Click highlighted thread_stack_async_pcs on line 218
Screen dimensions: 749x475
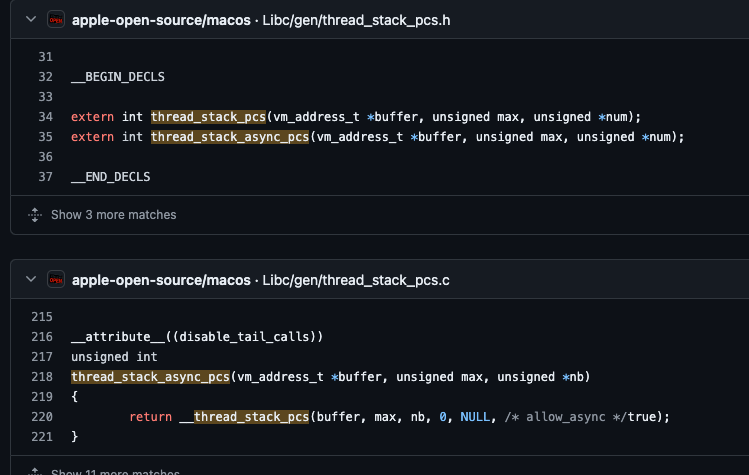[150, 377]
